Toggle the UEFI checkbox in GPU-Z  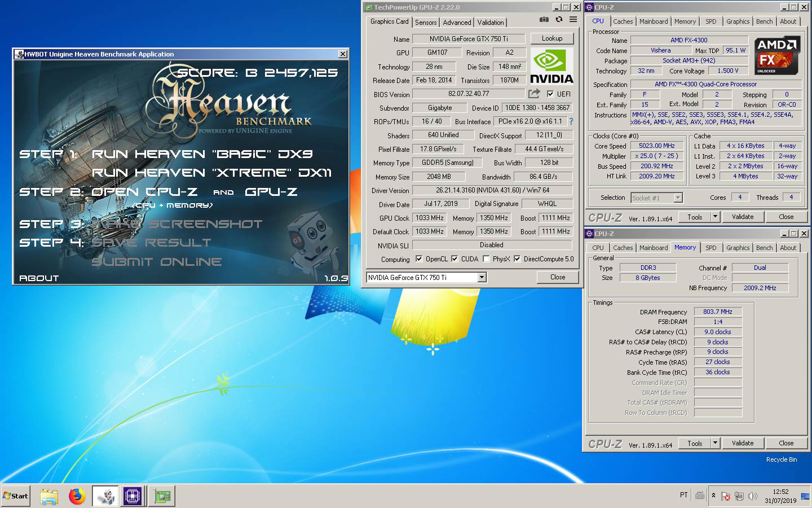tap(550, 94)
